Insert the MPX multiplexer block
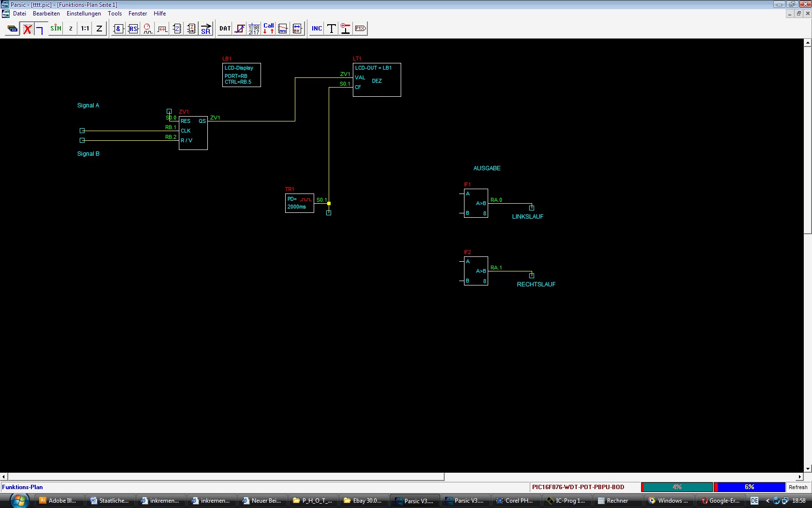 283,29
